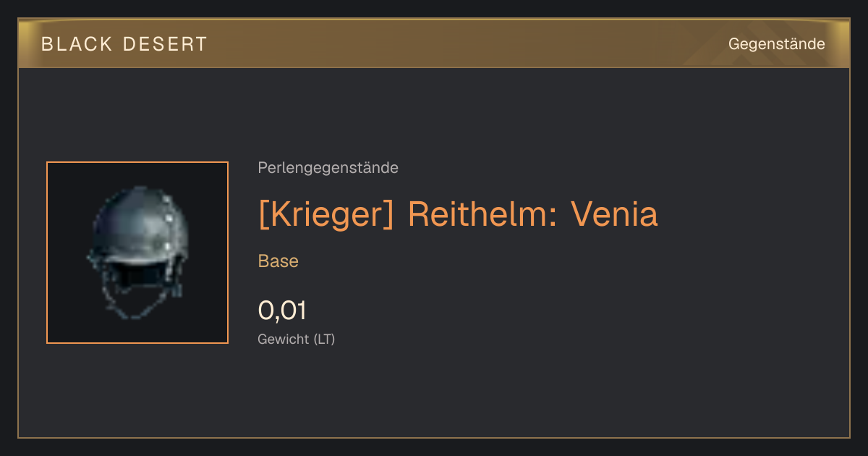
Task: Click the gold header banner bar
Action: pyautogui.click(x=434, y=43)
